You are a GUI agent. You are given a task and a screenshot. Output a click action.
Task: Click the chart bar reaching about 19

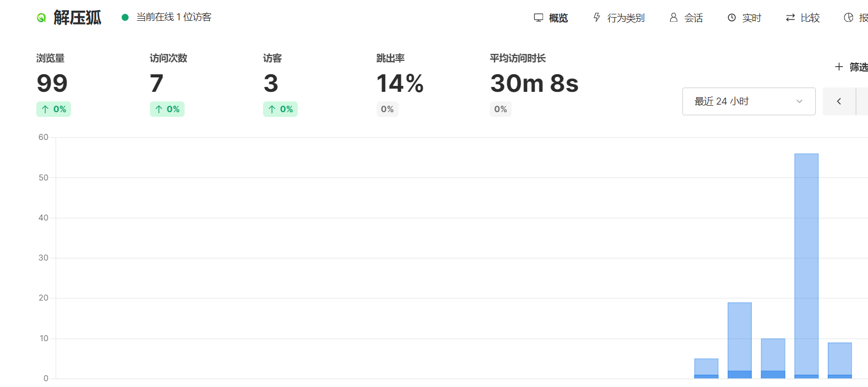(739, 341)
